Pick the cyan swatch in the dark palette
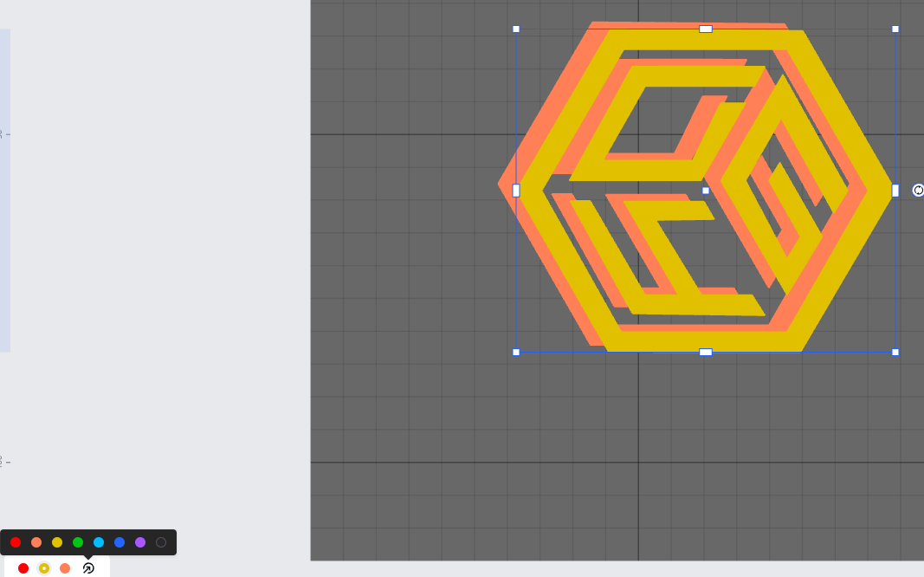924x577 pixels. tap(99, 542)
